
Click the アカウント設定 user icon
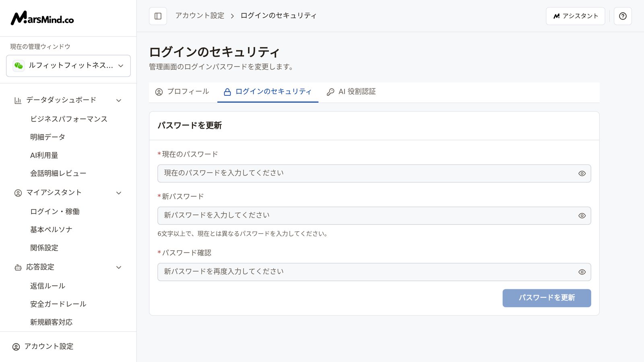pos(16,347)
